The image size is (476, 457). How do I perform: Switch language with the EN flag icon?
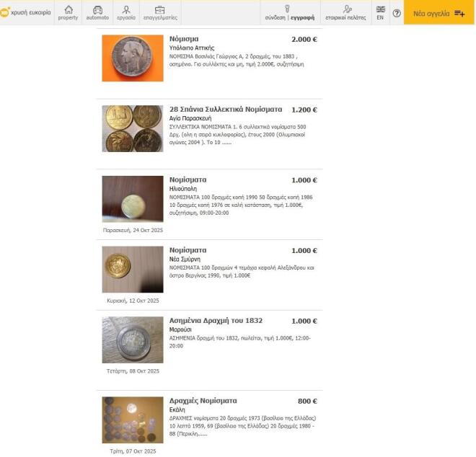380,9
